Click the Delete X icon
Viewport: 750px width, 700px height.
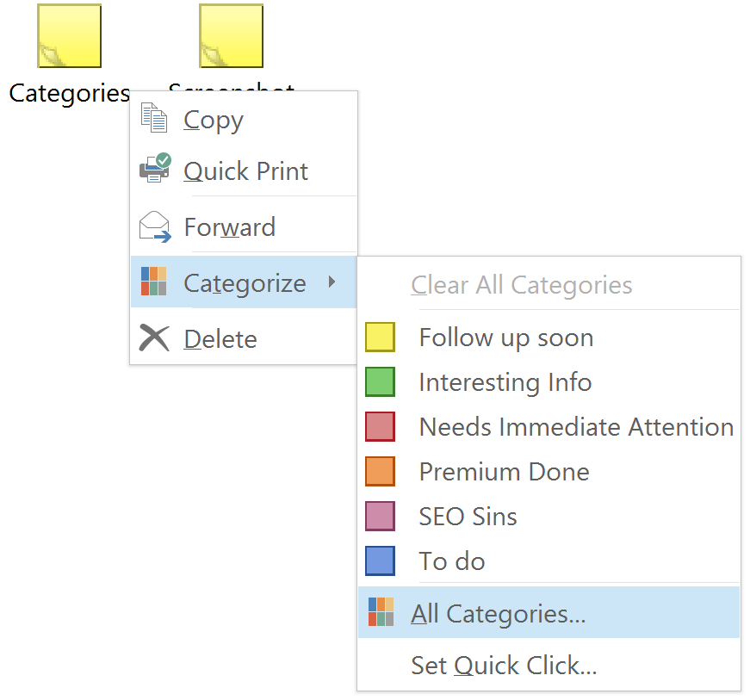pyautogui.click(x=154, y=338)
